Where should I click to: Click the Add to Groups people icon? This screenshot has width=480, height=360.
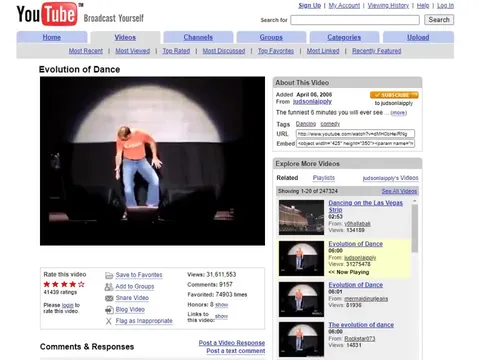pos(109,287)
